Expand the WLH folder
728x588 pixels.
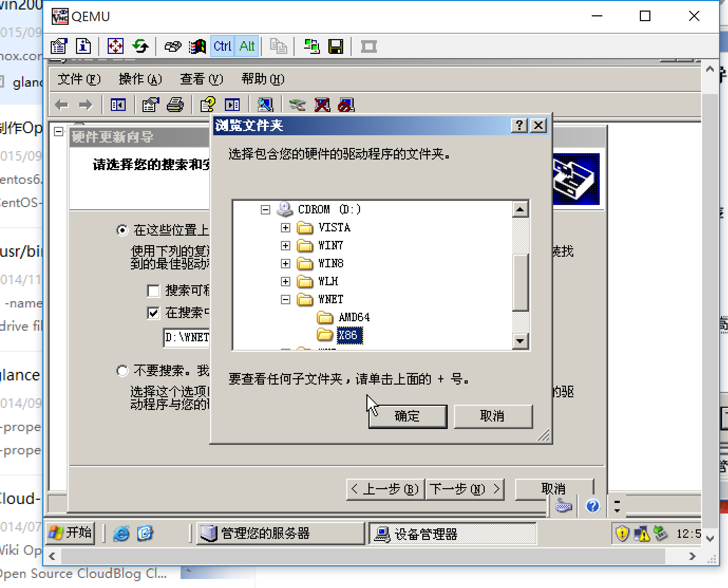[x=286, y=282]
